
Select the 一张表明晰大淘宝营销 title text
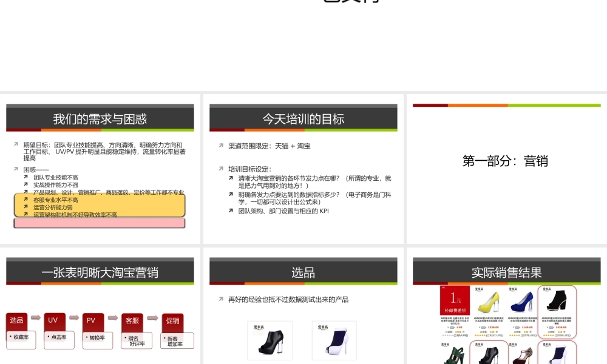(101, 273)
